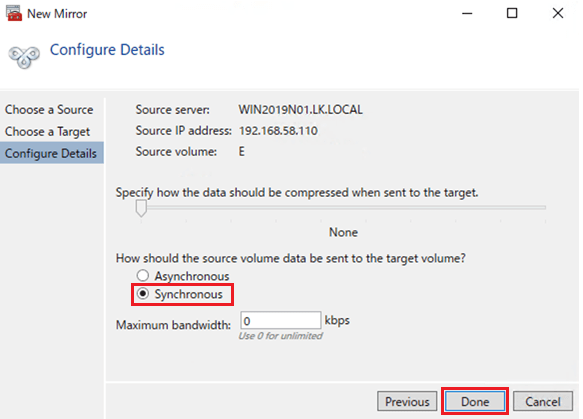Go to Choose a Source step

coord(49,110)
